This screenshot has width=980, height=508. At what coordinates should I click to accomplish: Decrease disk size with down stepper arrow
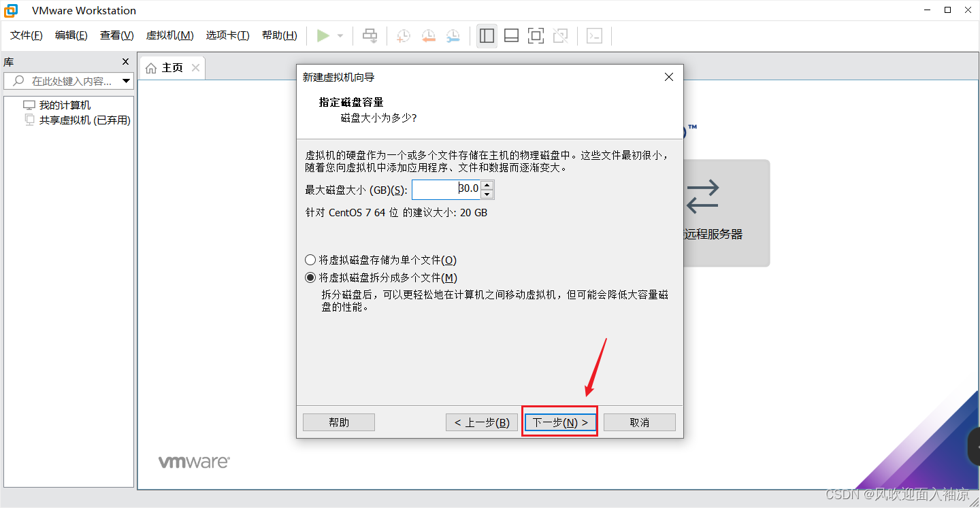487,194
